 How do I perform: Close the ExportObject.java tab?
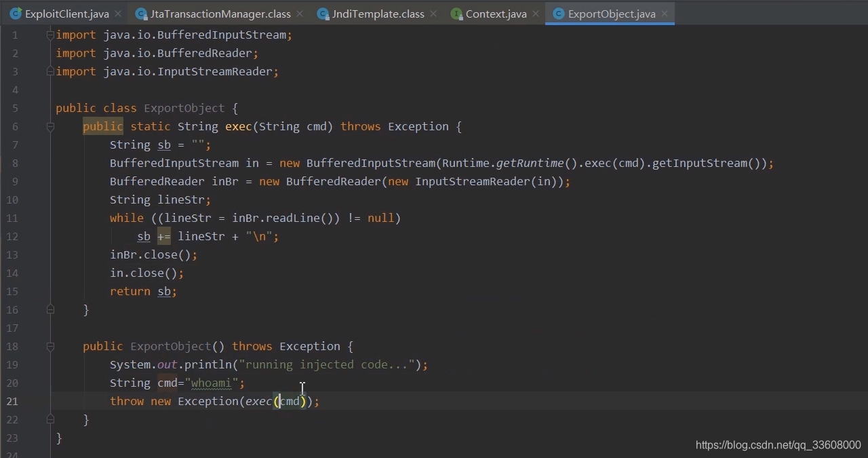pos(665,14)
